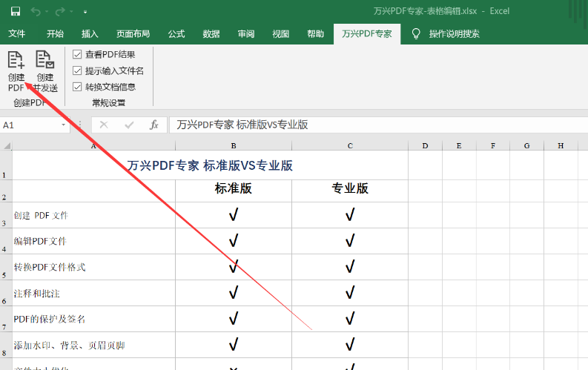Open the 文件 menu tab
This screenshot has height=370, width=588.
pos(17,34)
